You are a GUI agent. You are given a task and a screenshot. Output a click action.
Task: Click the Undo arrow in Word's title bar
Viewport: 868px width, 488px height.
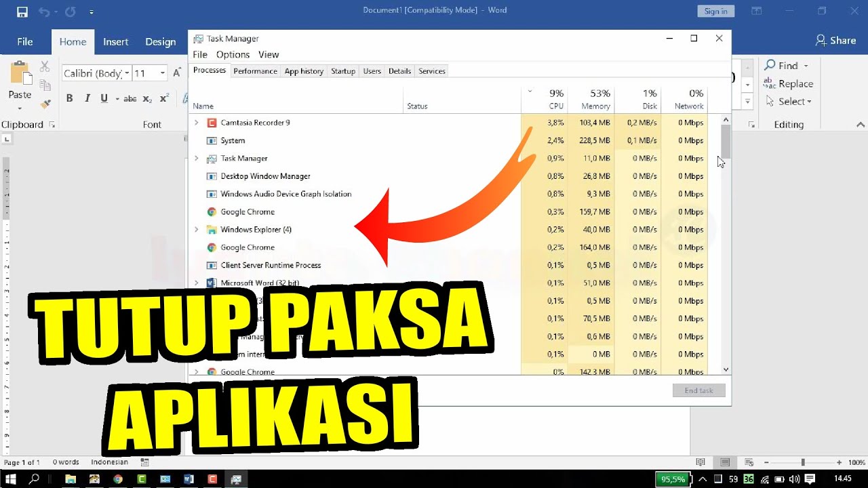point(44,12)
